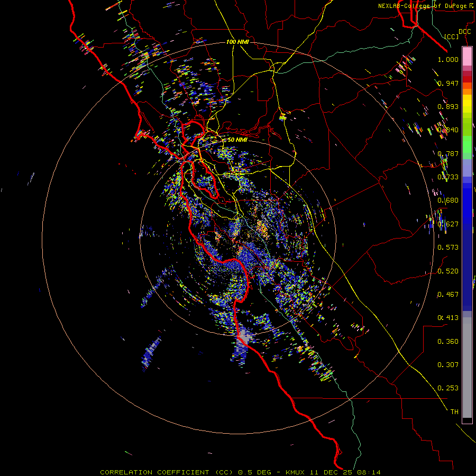Click the 0.787 scale value

[x=448, y=153]
